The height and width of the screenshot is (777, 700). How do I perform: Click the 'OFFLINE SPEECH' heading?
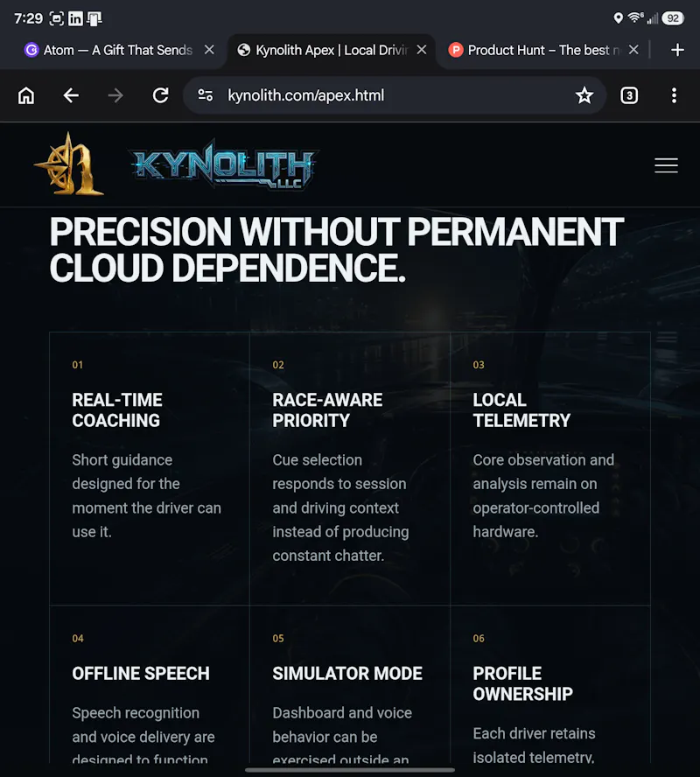pos(141,674)
